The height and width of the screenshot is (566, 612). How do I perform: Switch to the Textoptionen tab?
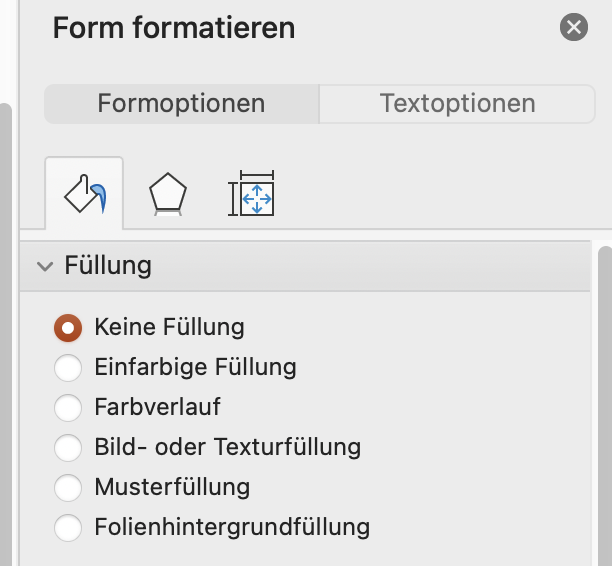457,104
